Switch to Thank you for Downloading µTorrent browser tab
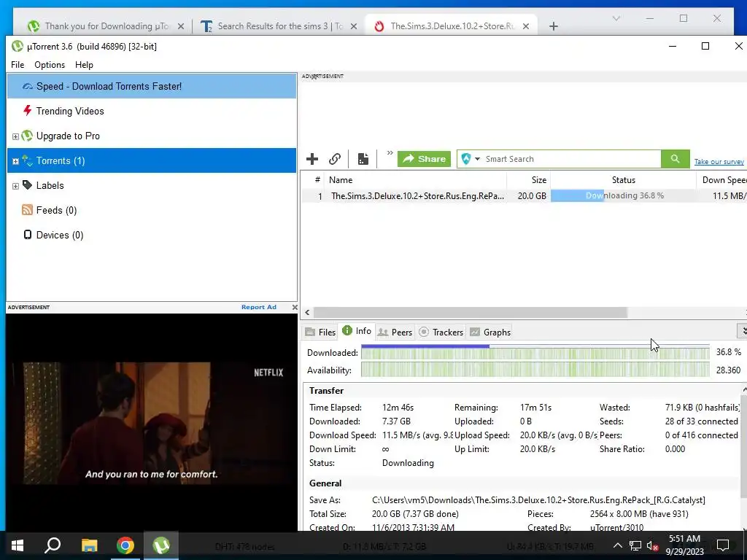747x560 pixels. click(107, 26)
